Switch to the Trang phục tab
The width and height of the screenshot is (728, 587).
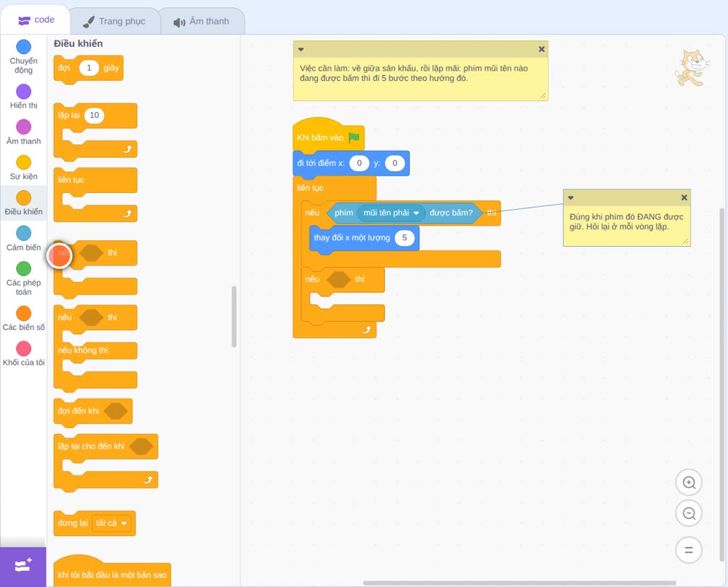coord(114,21)
